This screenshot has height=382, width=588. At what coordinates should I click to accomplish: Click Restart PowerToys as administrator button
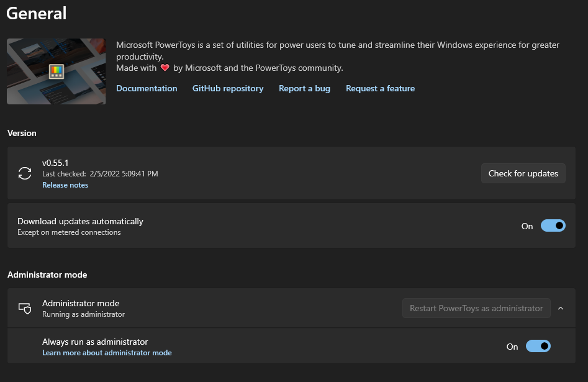click(476, 308)
